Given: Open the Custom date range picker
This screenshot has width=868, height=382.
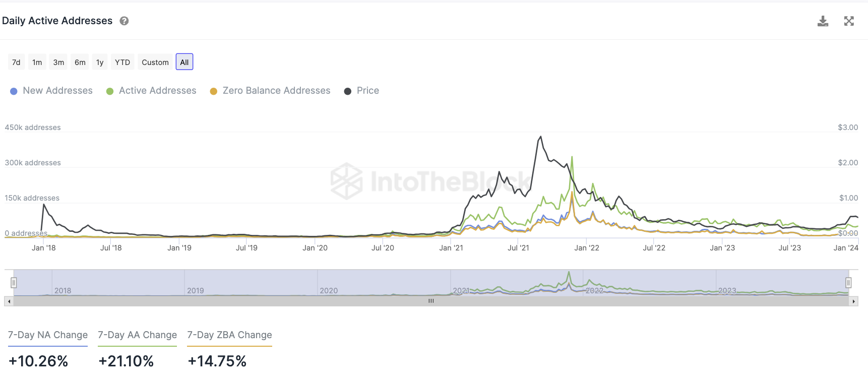Looking at the screenshot, I should (x=155, y=62).
